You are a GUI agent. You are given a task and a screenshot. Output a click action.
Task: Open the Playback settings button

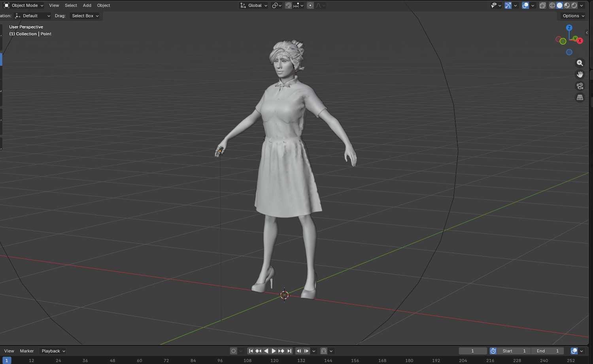click(x=53, y=351)
